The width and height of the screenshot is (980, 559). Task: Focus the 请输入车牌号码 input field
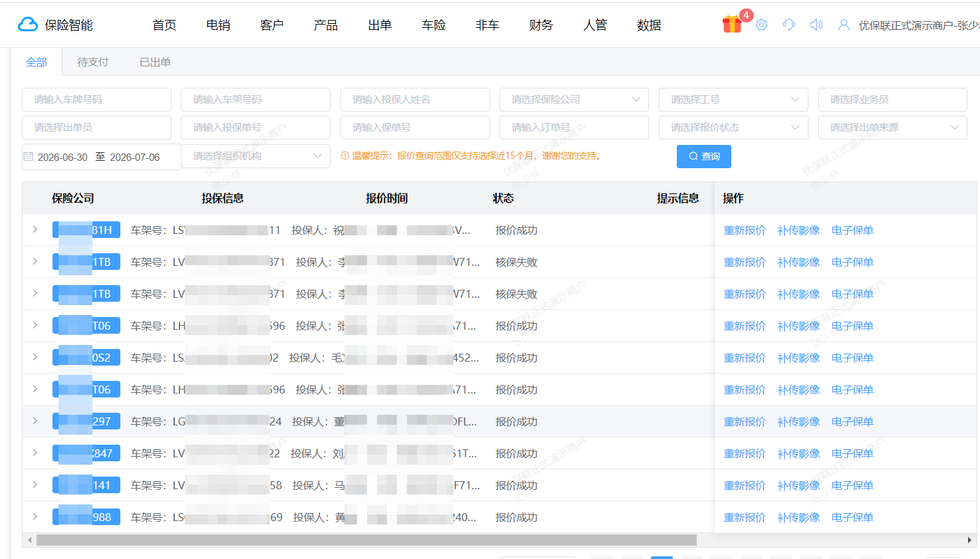96,100
